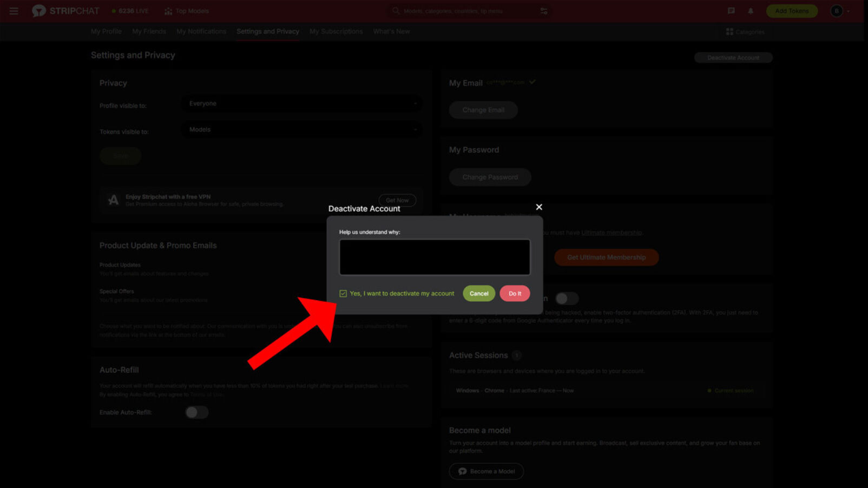The height and width of the screenshot is (488, 868).
Task: Switch to My Subscriptions tab
Action: click(x=336, y=31)
